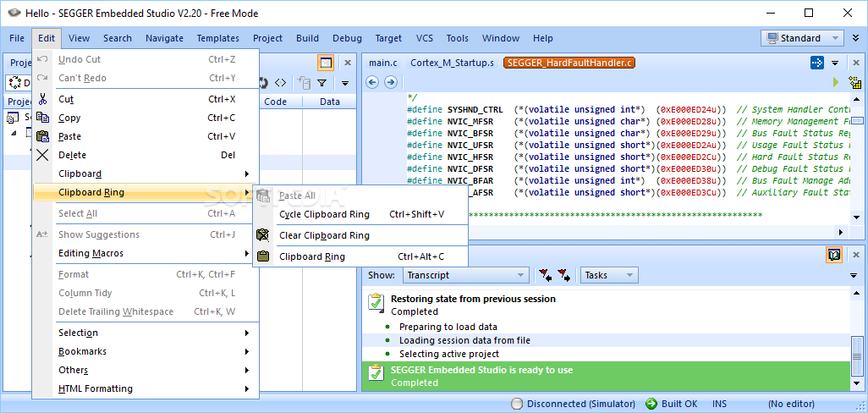Image resolution: width=868 pixels, height=413 pixels.
Task: Click the green Built OK status icon
Action: (x=651, y=404)
